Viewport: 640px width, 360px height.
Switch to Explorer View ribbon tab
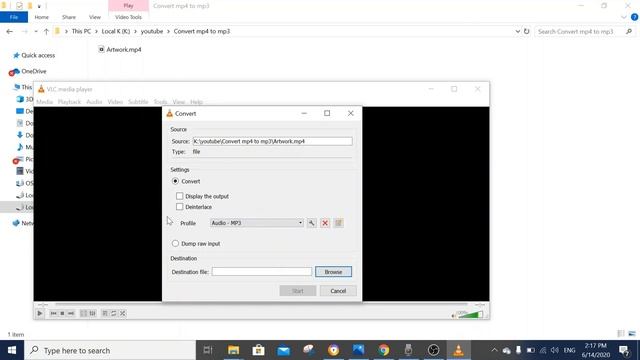95,17
